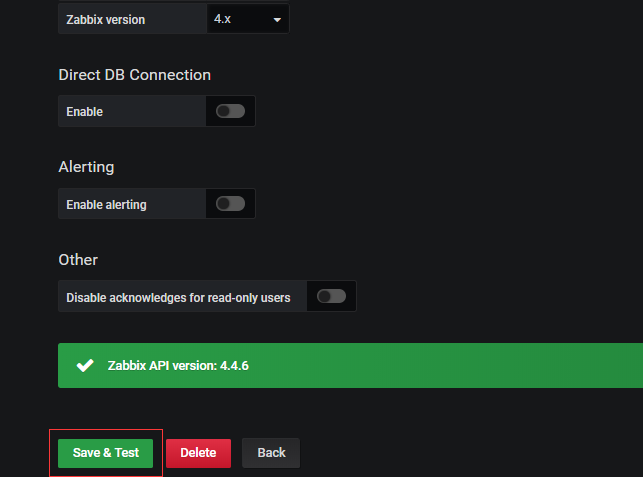Click the Save & Test button
Image resolution: width=643 pixels, height=477 pixels.
105,453
